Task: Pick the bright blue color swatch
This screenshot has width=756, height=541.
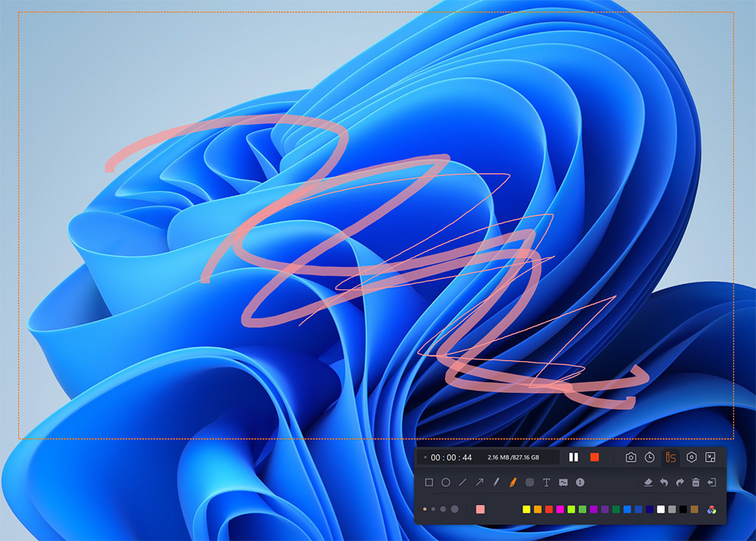Action: pyautogui.click(x=627, y=509)
